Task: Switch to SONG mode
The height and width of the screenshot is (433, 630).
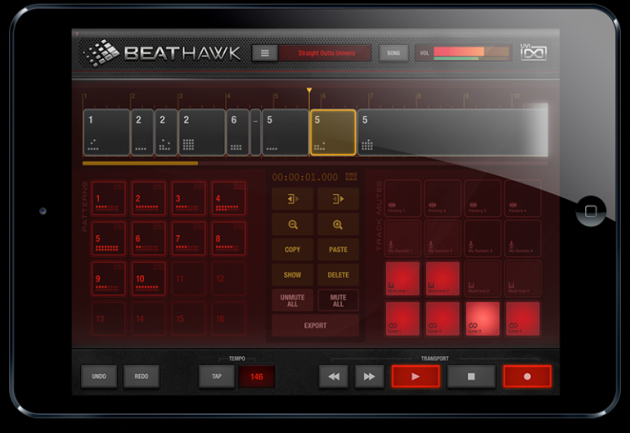Action: 393,53
